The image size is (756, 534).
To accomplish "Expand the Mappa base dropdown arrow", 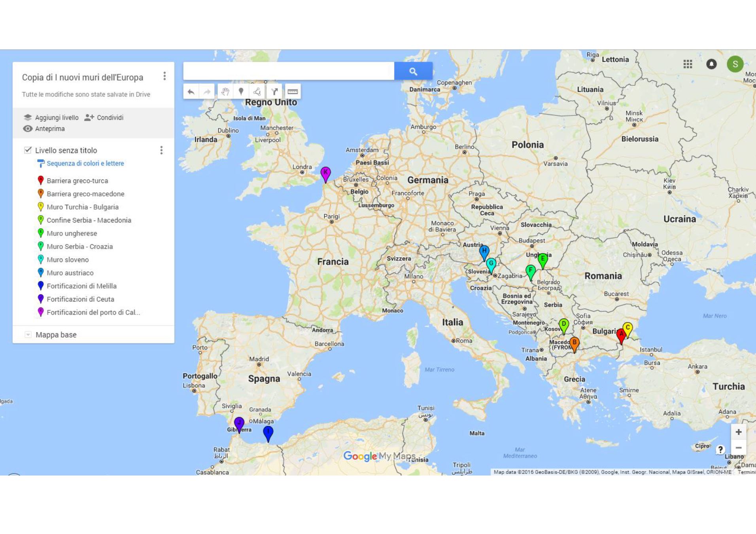I will point(28,335).
